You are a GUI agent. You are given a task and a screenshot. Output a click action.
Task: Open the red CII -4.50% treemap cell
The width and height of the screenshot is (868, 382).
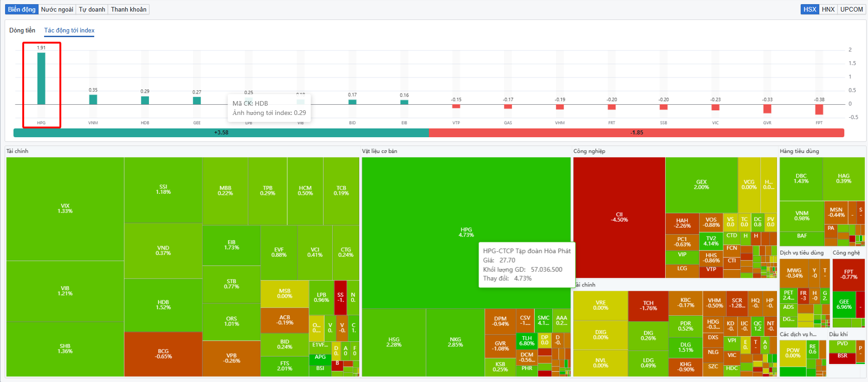[x=619, y=217]
